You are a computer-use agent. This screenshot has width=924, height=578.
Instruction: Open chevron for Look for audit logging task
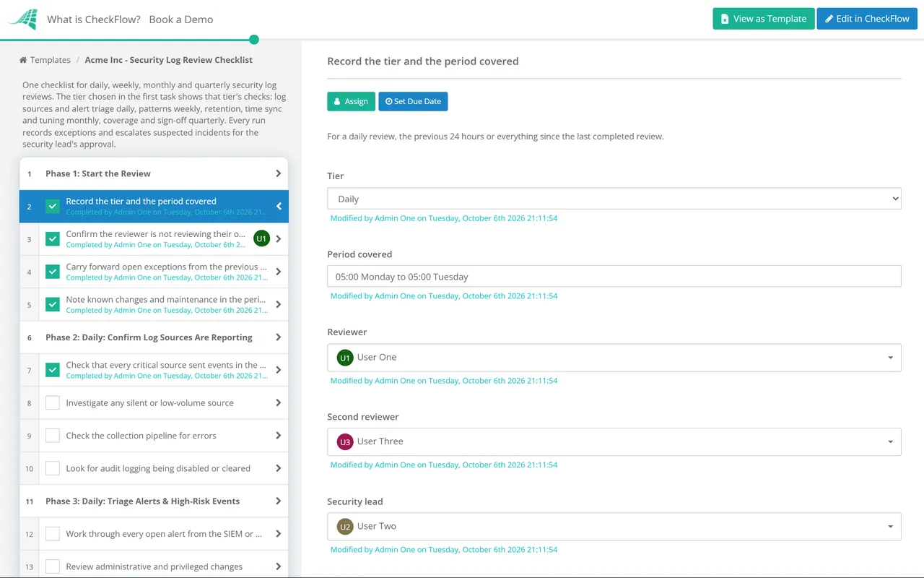coord(279,468)
